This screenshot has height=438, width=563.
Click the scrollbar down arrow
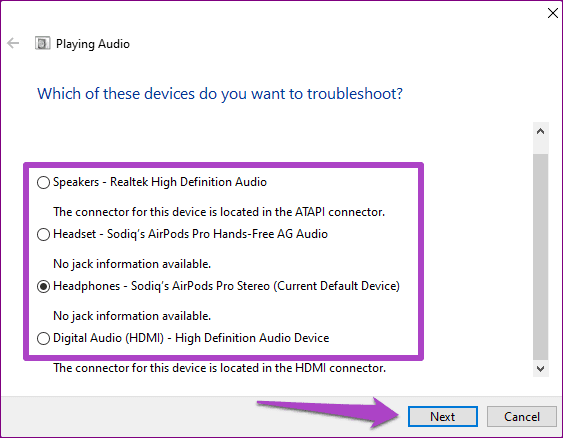540,368
